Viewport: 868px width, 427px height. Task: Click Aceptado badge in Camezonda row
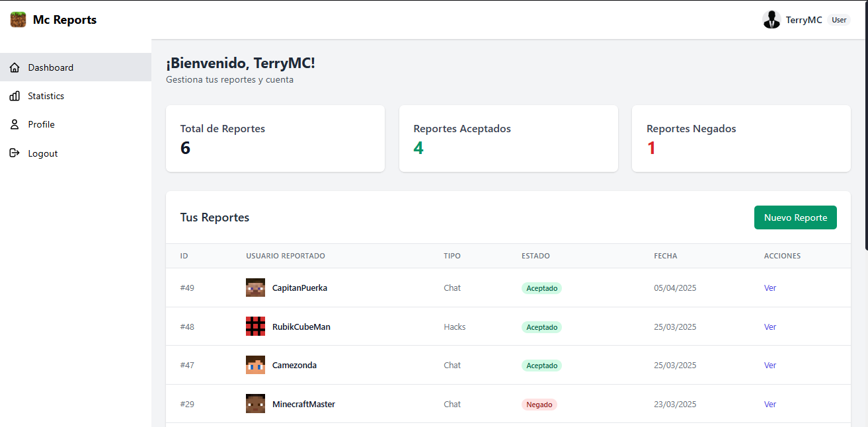[541, 366]
